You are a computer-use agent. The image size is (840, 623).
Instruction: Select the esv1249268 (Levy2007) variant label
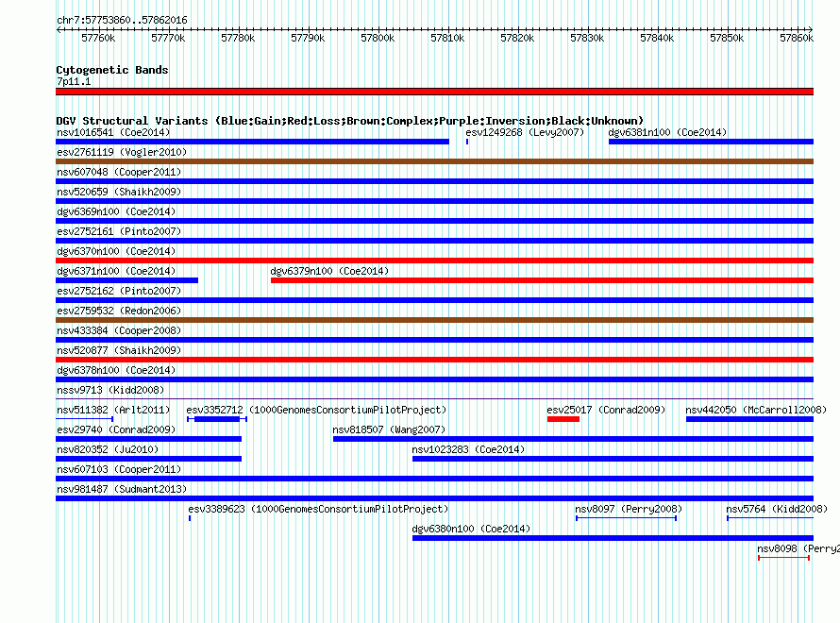[x=525, y=132]
